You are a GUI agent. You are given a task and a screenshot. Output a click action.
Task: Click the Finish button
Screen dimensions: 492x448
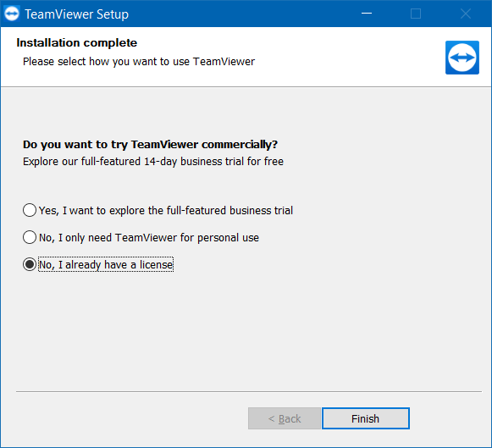coord(366,418)
